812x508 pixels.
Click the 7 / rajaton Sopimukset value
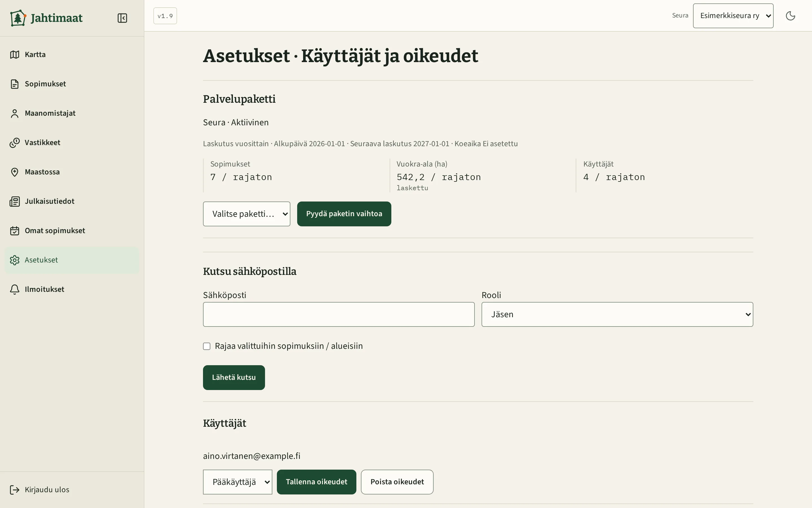(241, 177)
